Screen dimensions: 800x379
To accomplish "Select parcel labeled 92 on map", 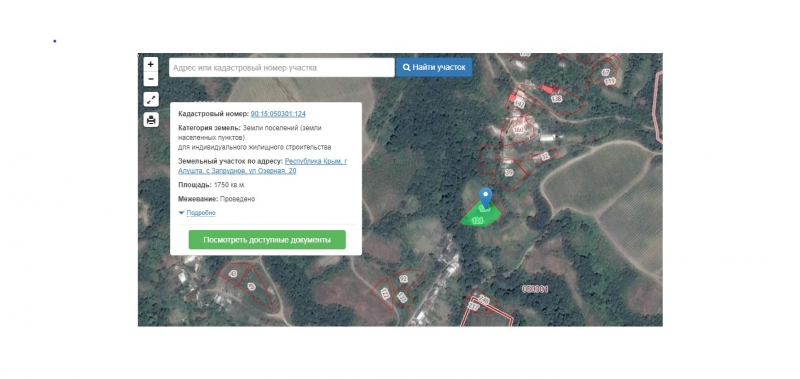I will click(404, 279).
